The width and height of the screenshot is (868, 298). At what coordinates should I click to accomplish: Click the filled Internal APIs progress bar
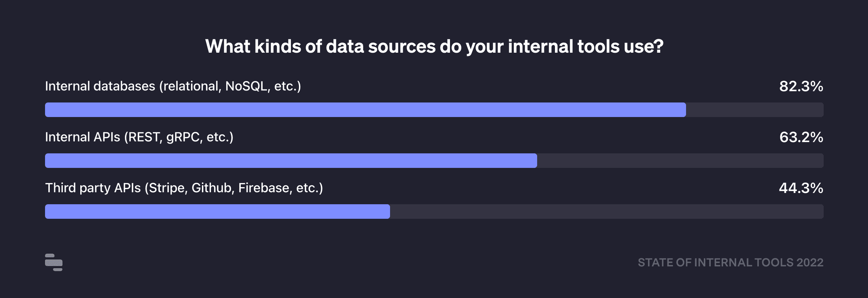pos(291,161)
